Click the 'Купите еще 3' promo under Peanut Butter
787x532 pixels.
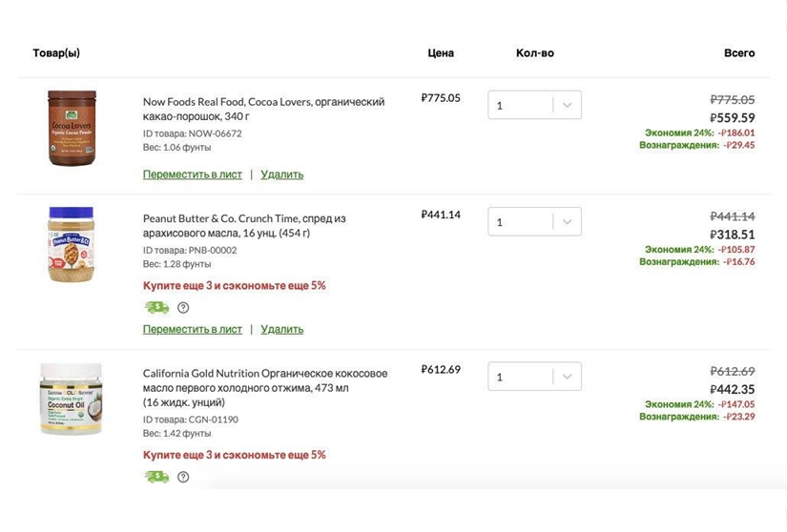click(x=234, y=285)
